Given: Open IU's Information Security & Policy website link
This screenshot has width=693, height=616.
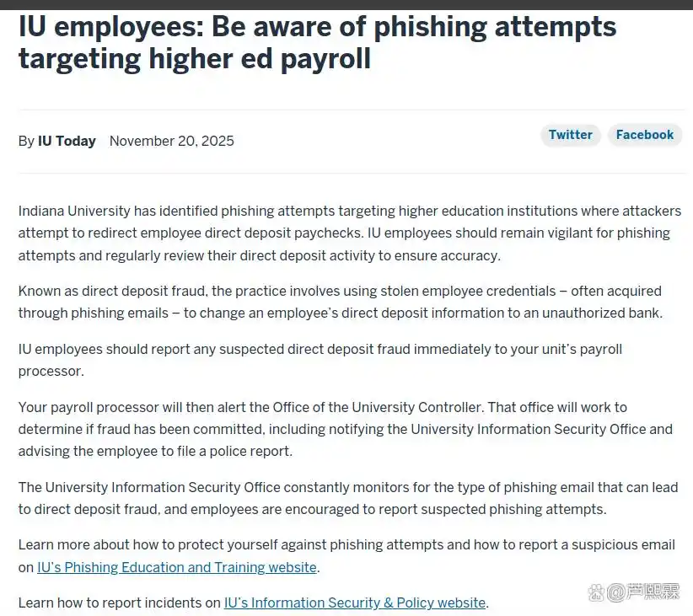Looking at the screenshot, I should tap(355, 603).
